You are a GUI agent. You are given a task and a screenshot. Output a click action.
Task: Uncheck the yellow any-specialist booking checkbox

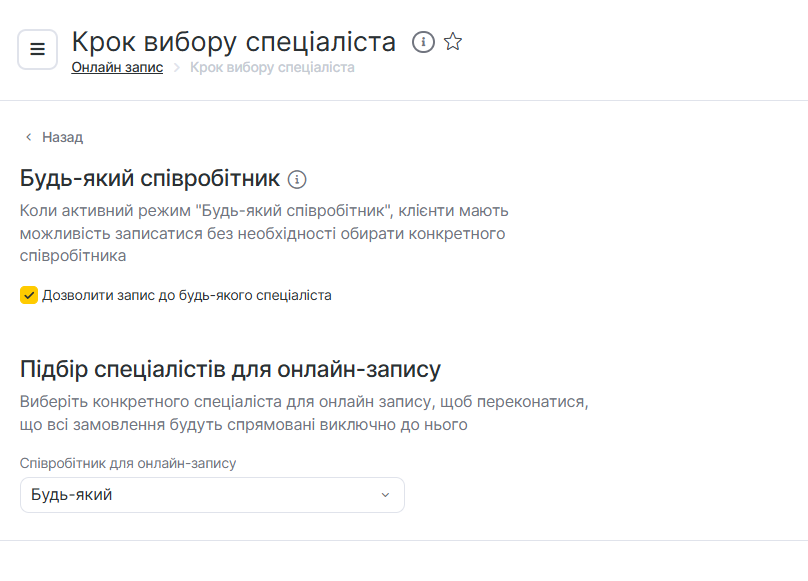(x=29, y=295)
